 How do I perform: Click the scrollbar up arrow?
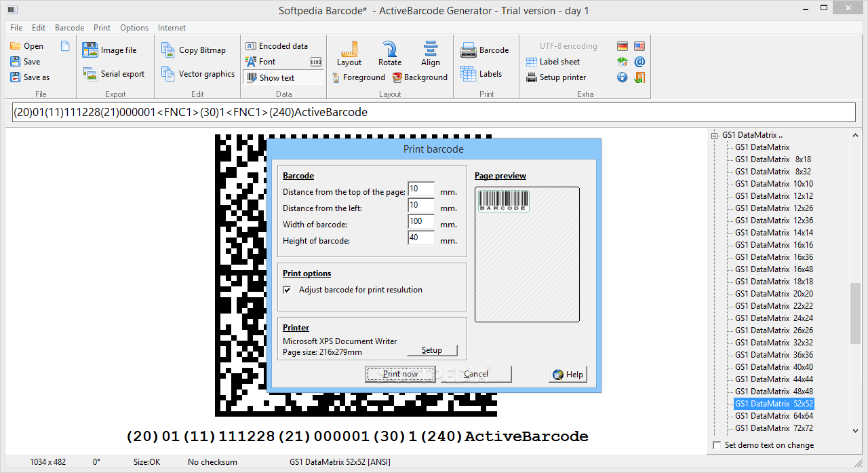(x=855, y=135)
